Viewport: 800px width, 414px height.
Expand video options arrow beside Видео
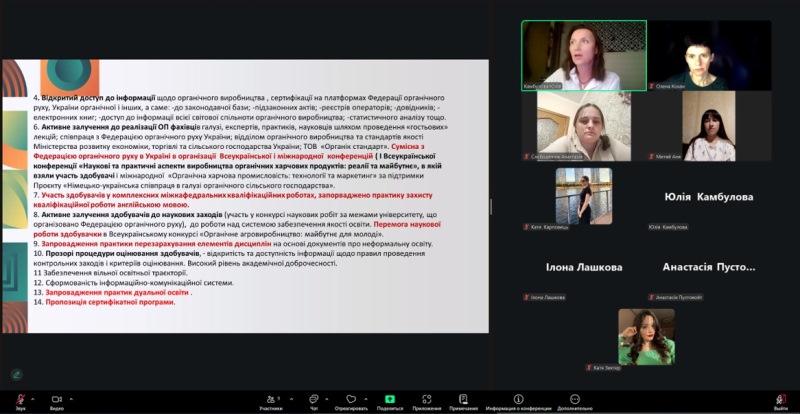71,399
